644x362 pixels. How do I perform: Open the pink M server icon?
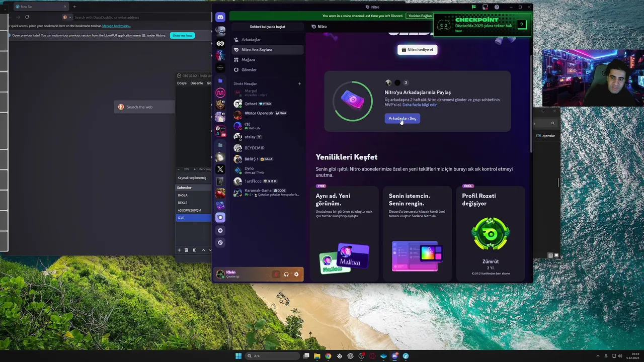pos(220,93)
